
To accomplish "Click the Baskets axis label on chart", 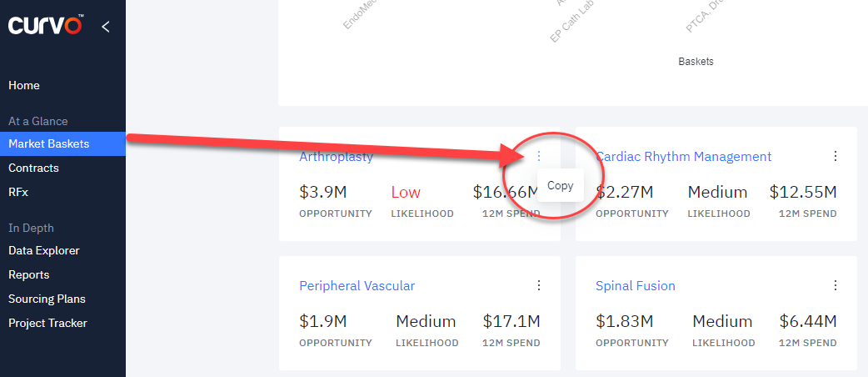I will 696,62.
